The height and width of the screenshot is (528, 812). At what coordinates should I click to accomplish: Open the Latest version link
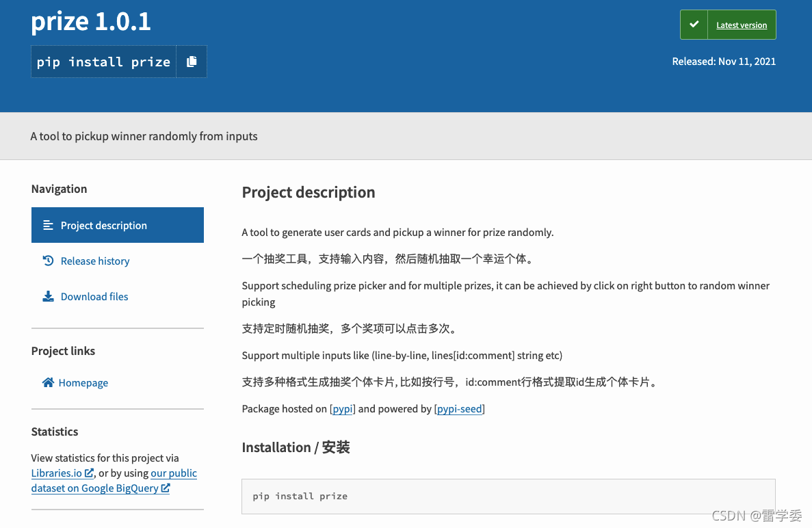click(741, 25)
